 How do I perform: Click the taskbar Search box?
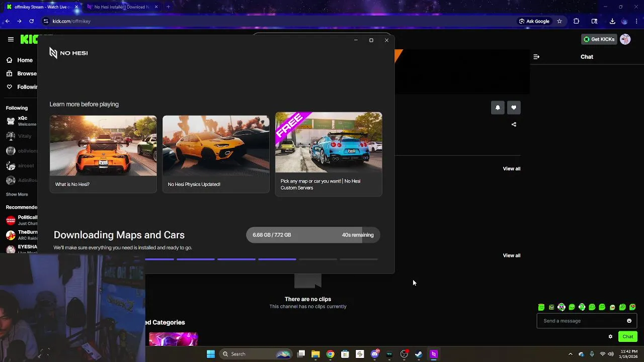(x=257, y=354)
